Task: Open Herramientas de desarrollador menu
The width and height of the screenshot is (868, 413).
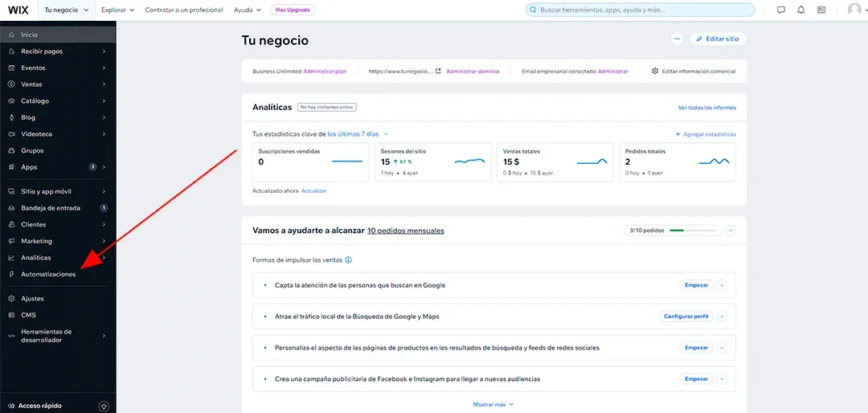Action: 58,336
